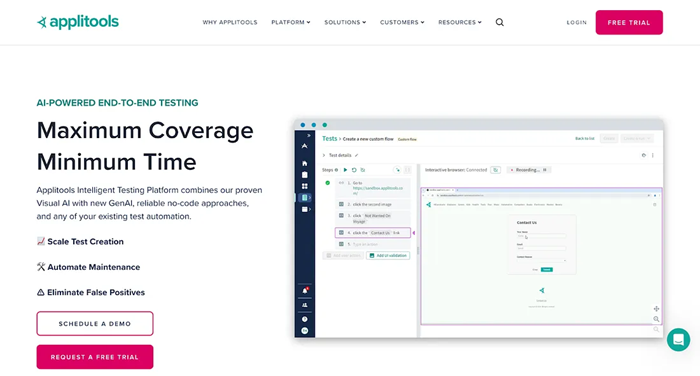Click the Free Trial button in header

point(629,22)
